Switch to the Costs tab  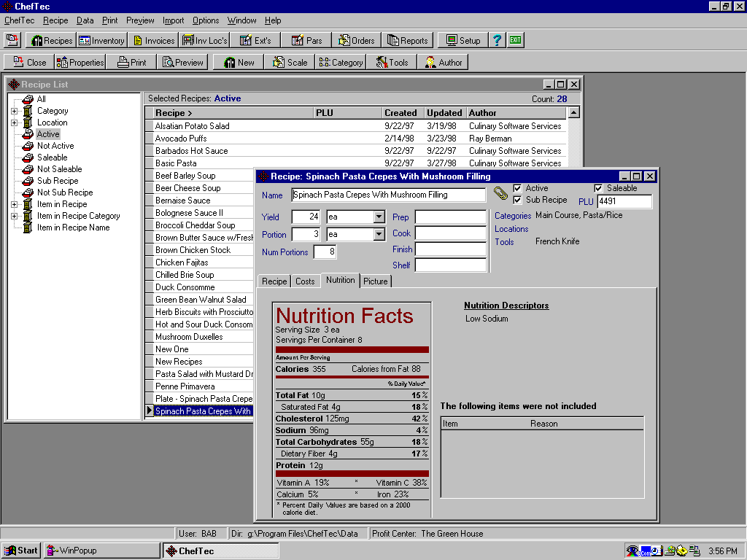pyautogui.click(x=305, y=280)
